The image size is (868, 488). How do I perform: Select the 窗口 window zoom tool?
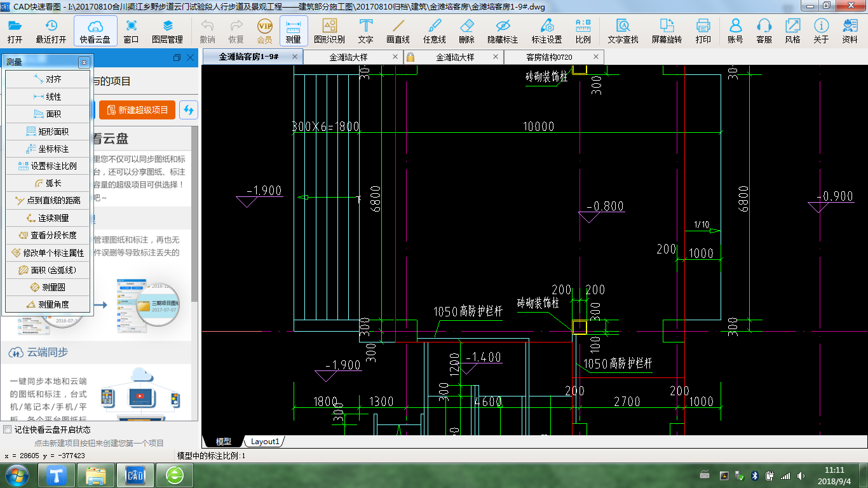coord(132,31)
